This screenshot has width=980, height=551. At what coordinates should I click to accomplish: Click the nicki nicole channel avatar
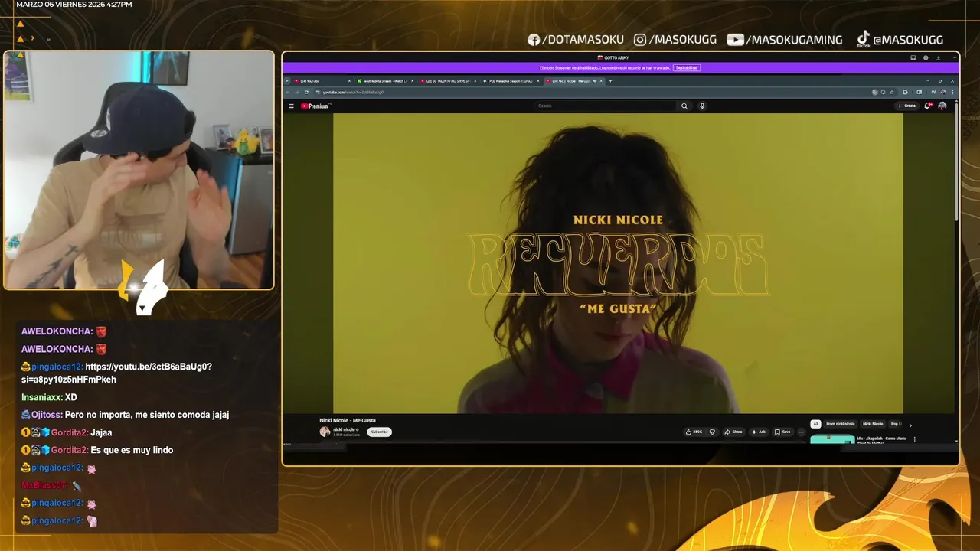pos(325,432)
